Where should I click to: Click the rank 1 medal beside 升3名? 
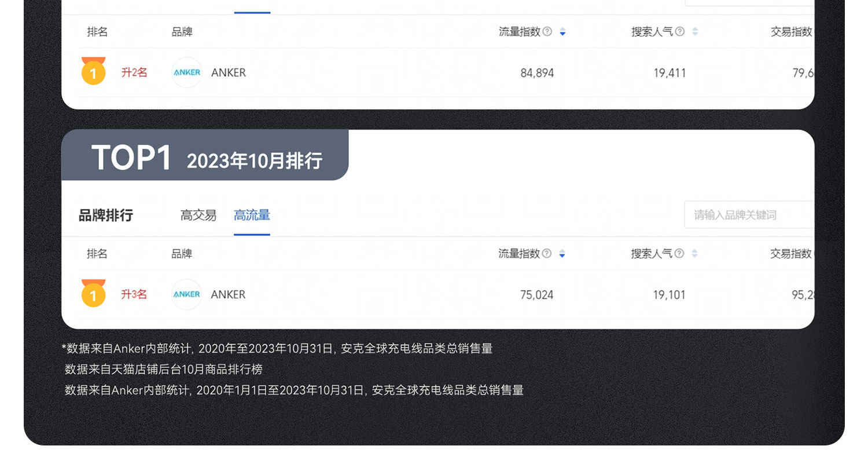coord(93,293)
